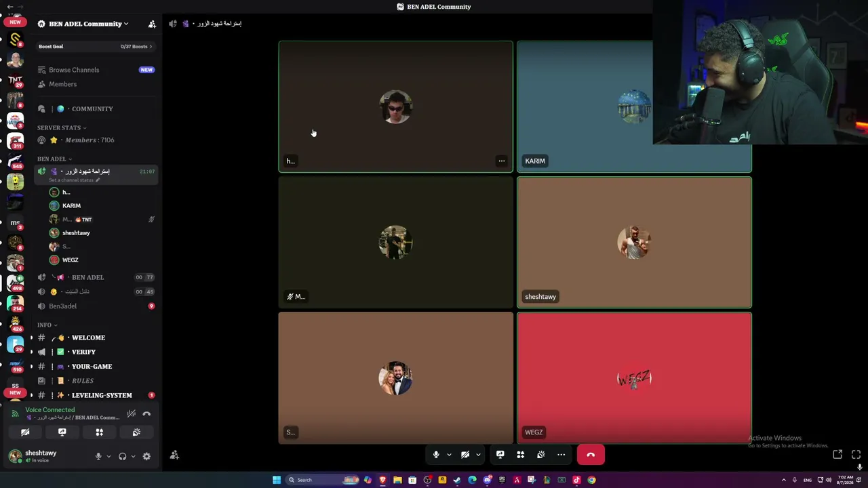The height and width of the screenshot is (488, 868).
Task: Open the Members list
Action: click(96, 84)
